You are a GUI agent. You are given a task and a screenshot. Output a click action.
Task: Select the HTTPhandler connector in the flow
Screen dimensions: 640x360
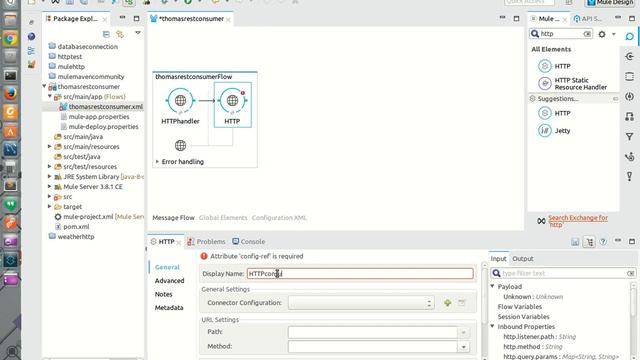(x=180, y=100)
